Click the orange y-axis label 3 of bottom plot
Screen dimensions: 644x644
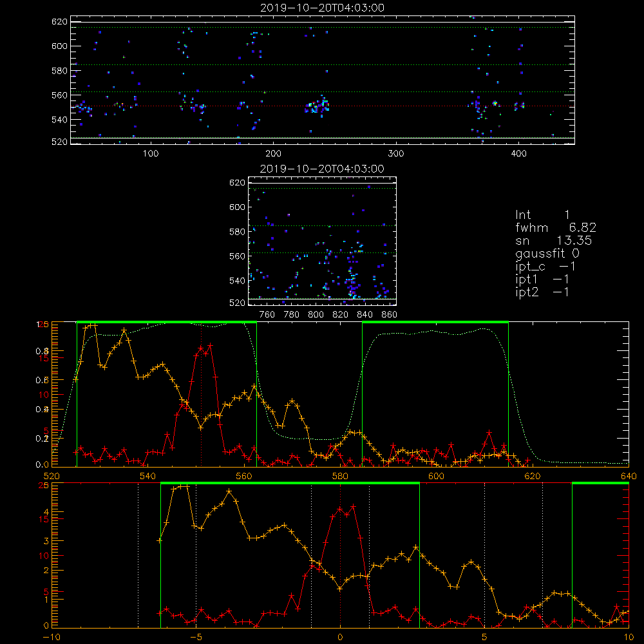click(46, 542)
